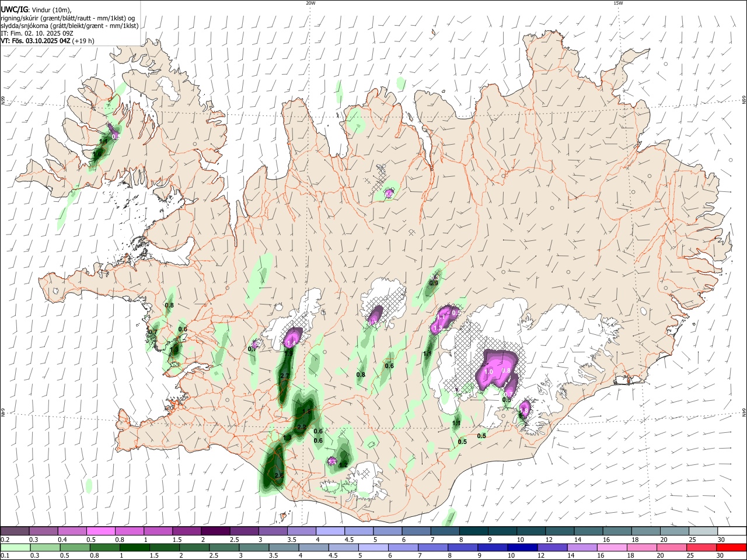Click the grey-green 3 swatch in the rain scale
Image resolution: width=747 pixels, height=560 pixels.
click(x=254, y=547)
